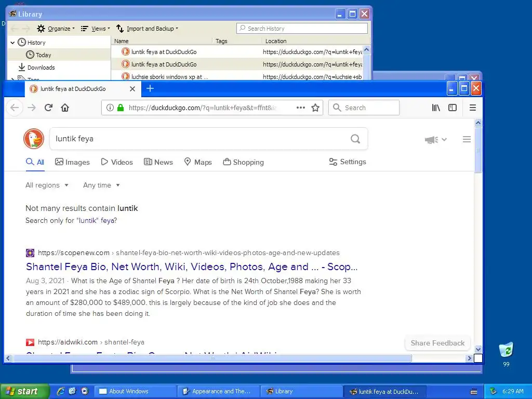This screenshot has width=532, height=399.
Task: Submit search with magnifier icon
Action: click(355, 139)
